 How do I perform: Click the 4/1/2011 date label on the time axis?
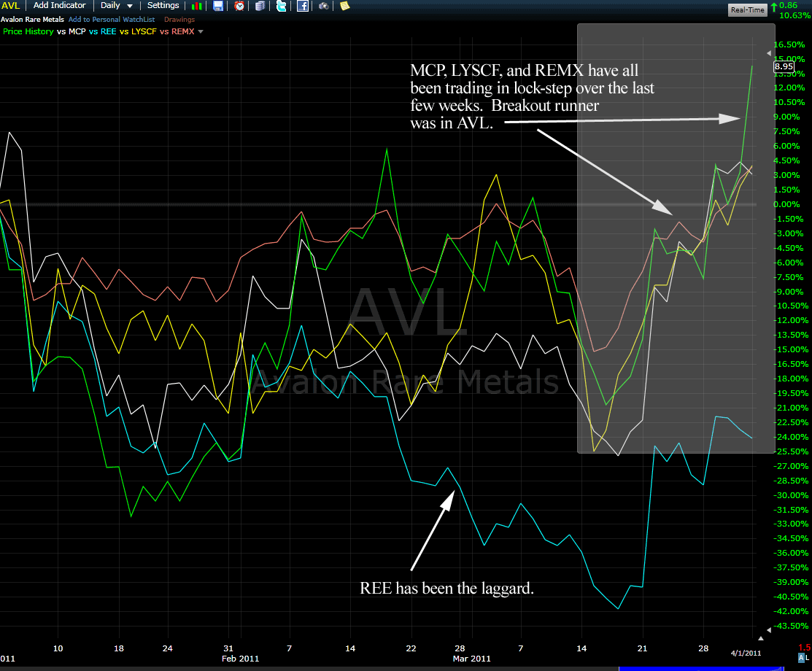click(746, 653)
